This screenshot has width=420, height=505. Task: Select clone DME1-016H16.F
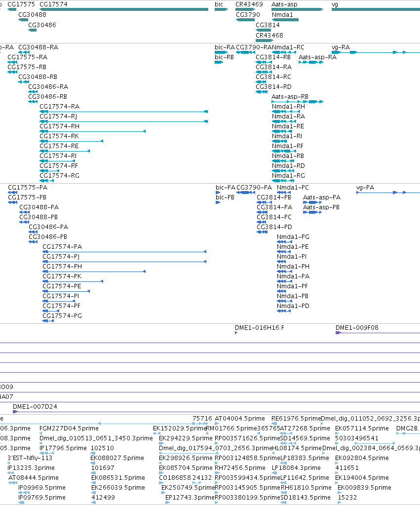pyautogui.click(x=260, y=328)
